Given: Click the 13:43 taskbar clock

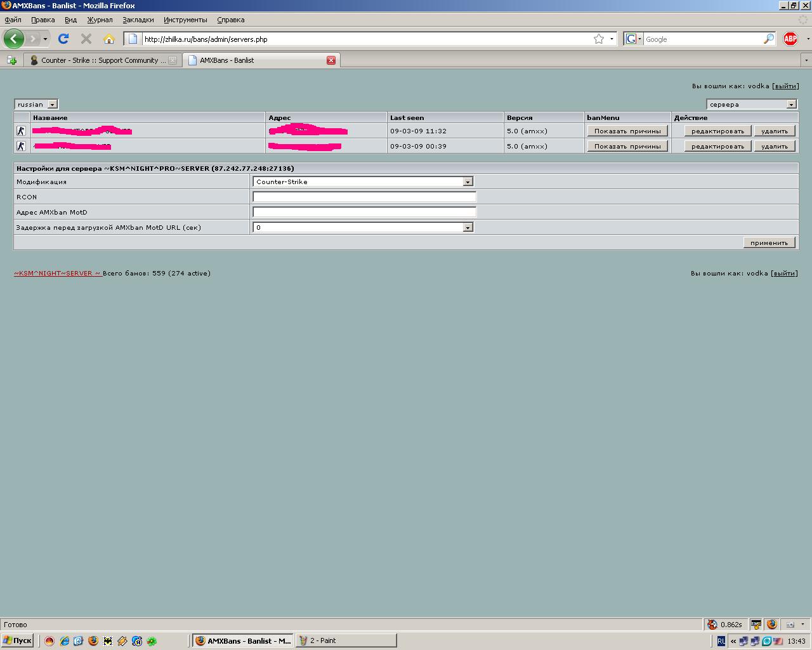Looking at the screenshot, I should click(796, 641).
